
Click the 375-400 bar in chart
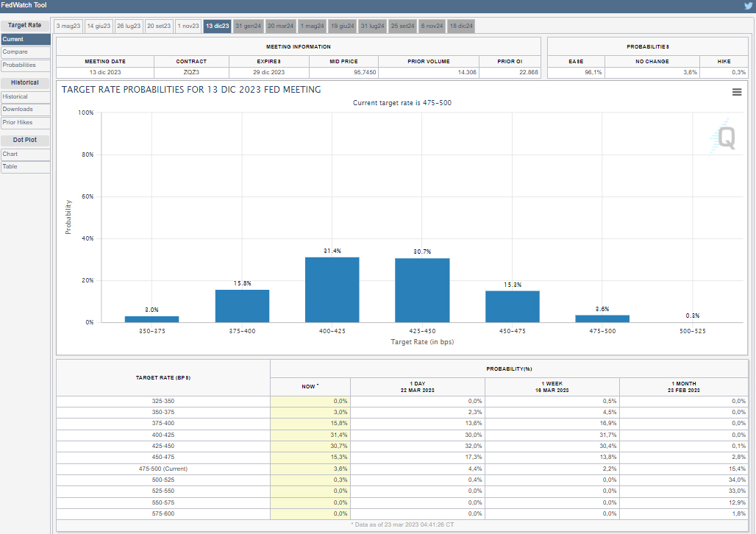point(242,306)
